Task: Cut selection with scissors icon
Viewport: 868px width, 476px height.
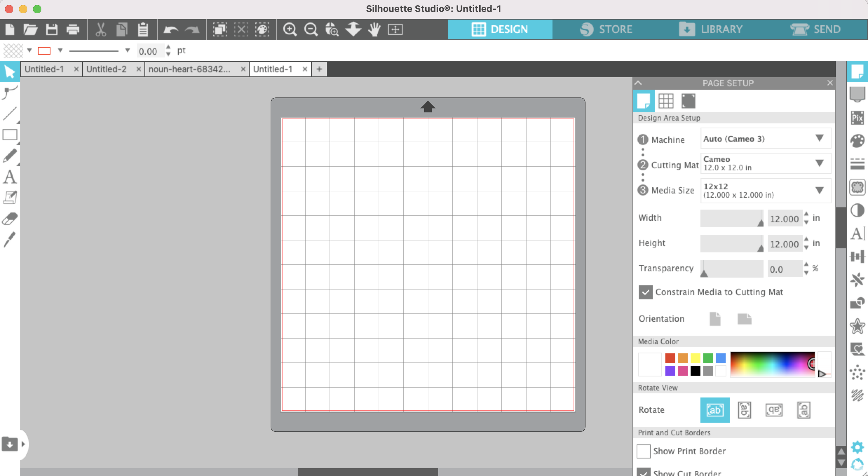Action: 101,29
